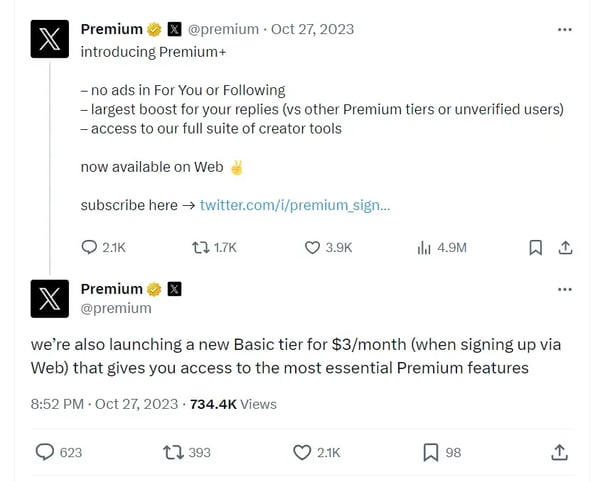This screenshot has width=600, height=482.
Task: Repost the Basic tier tweet
Action: tap(173, 452)
